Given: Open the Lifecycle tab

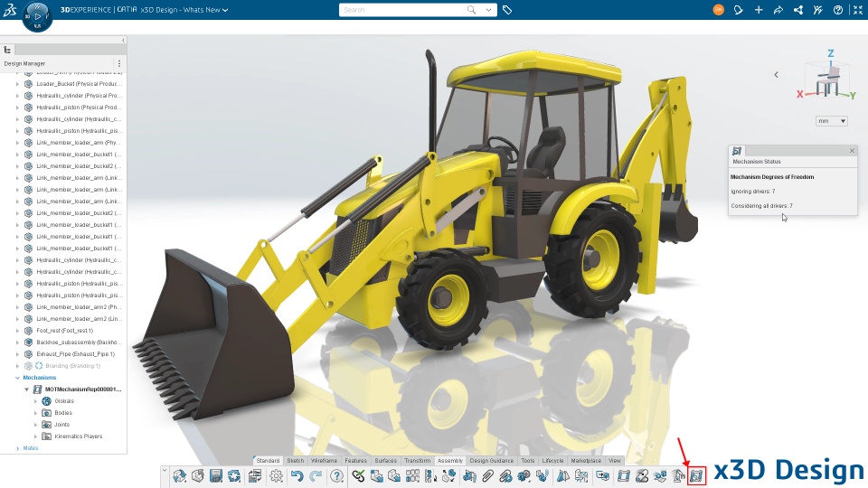Looking at the screenshot, I should (x=552, y=460).
